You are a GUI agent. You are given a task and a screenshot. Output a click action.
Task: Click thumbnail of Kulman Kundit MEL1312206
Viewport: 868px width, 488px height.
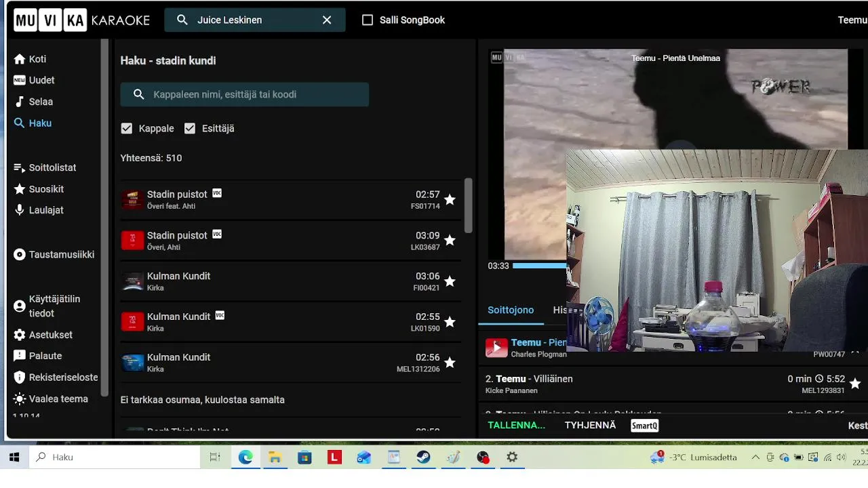(132, 363)
